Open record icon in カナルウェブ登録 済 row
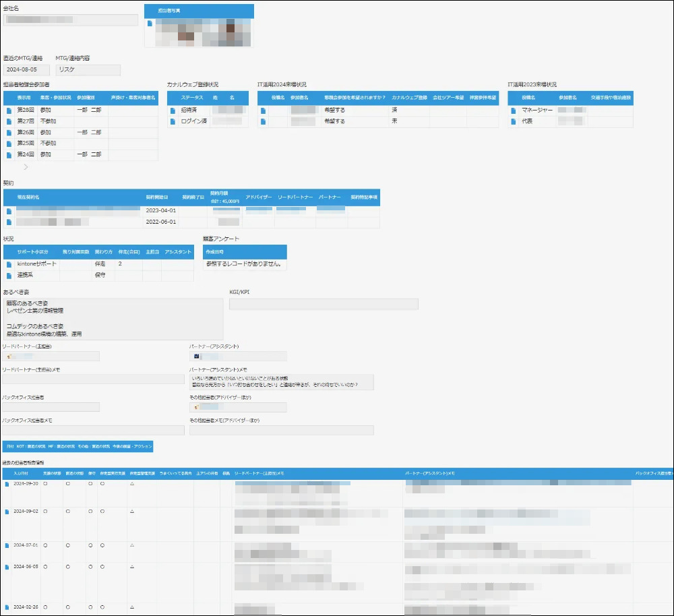The width and height of the screenshot is (674, 616). click(263, 111)
